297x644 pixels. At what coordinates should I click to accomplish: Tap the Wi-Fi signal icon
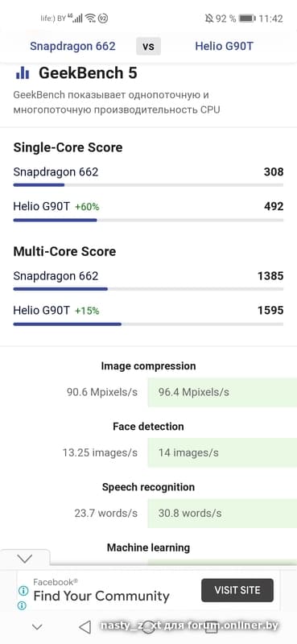pyautogui.click(x=90, y=19)
